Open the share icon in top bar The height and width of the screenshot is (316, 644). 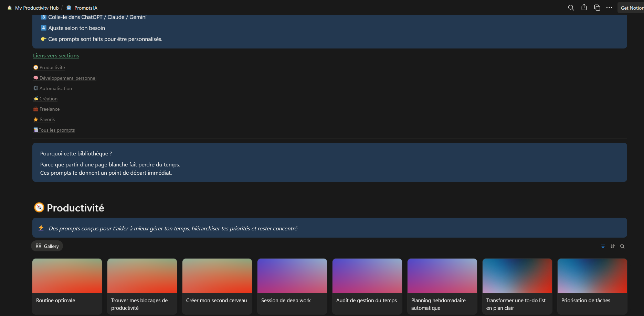point(584,8)
